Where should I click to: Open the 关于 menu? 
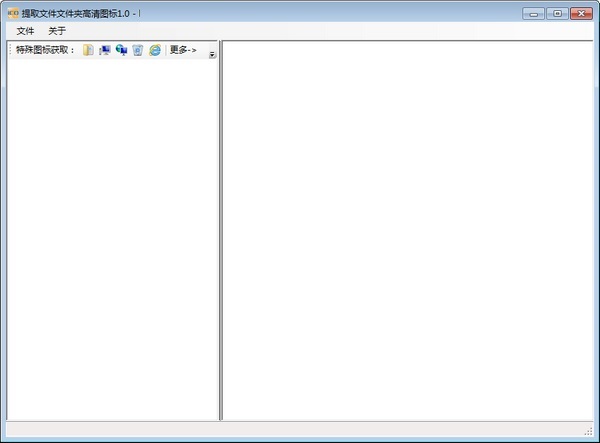pyautogui.click(x=57, y=31)
